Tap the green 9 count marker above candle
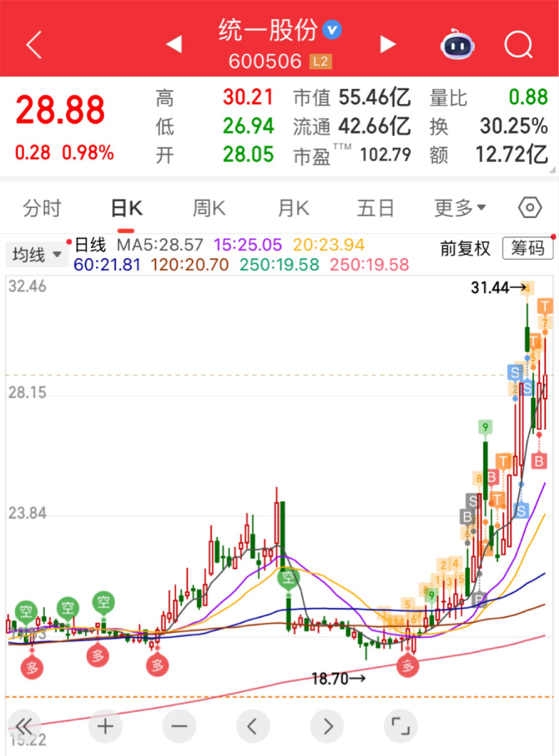This screenshot has height=756, width=559. click(485, 427)
